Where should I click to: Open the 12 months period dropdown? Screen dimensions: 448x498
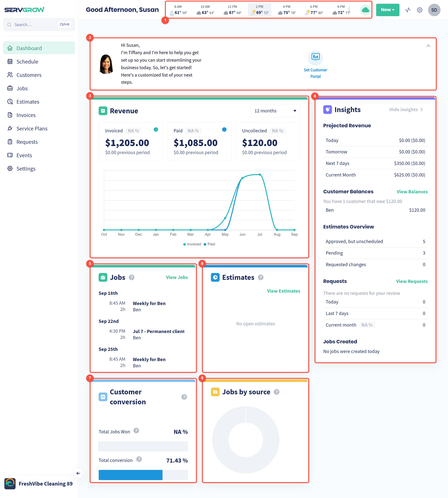click(x=275, y=111)
